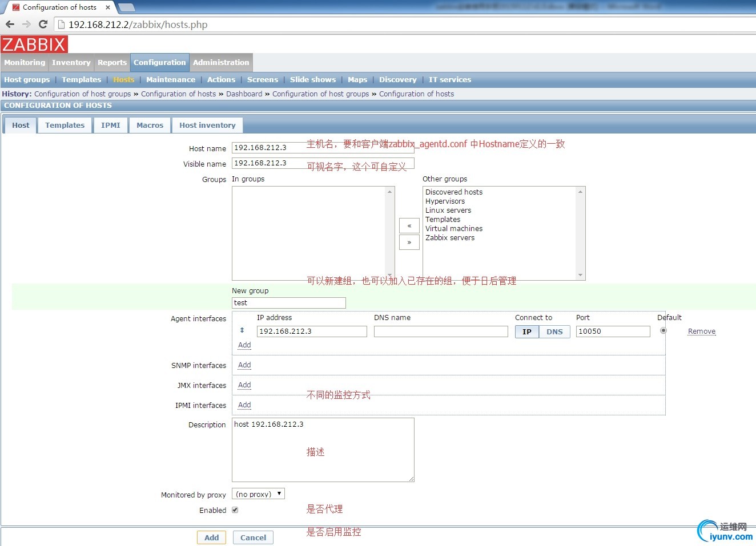Open IT services submenu item

450,80
